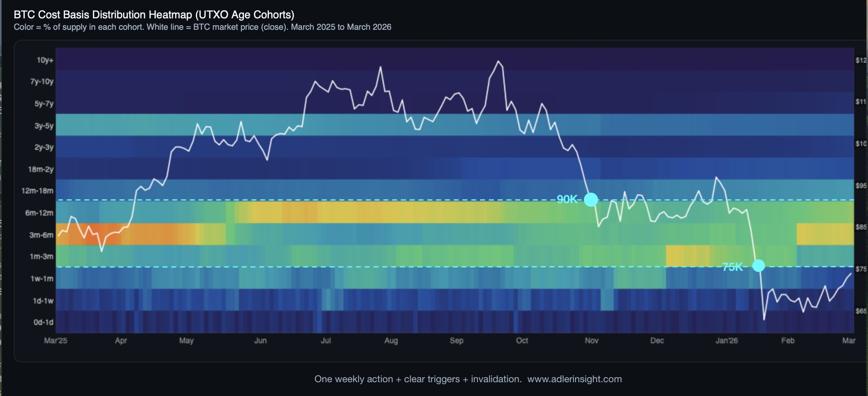
Task: Open the www.adlerinsight.com link
Action: (x=574, y=379)
